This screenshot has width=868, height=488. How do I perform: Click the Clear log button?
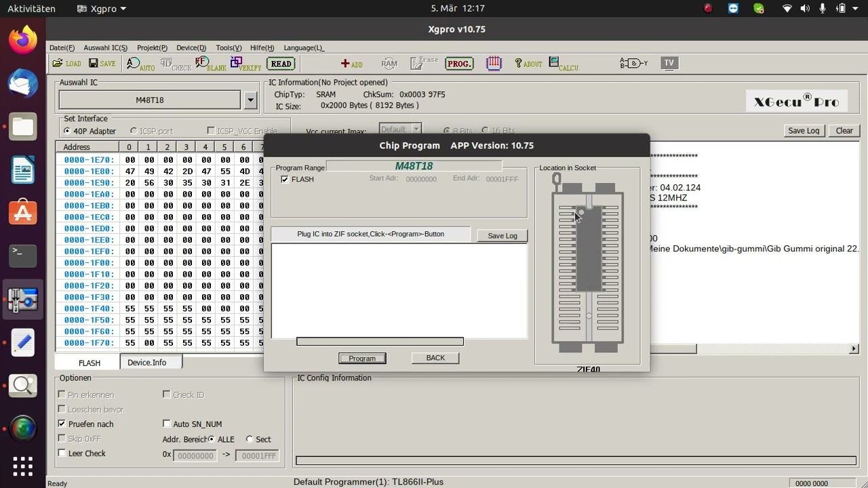click(844, 131)
